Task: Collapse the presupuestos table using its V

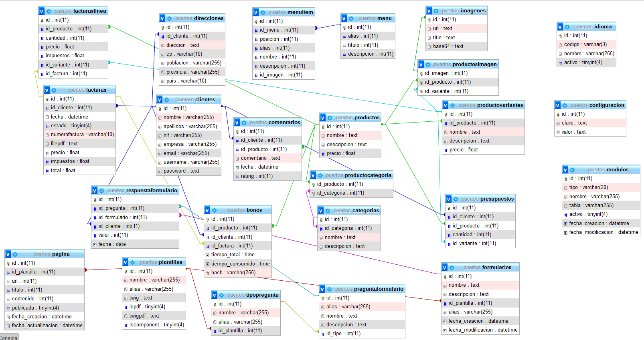Action: [448, 199]
